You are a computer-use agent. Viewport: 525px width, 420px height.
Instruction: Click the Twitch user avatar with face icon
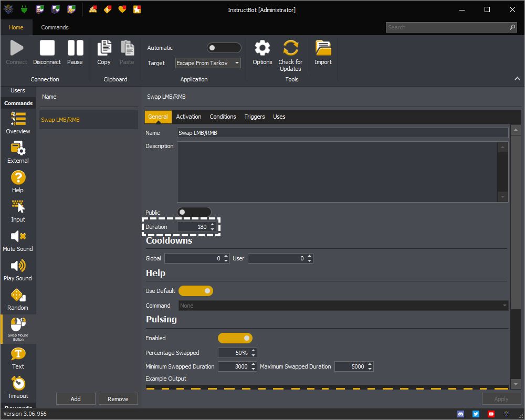(39, 9)
